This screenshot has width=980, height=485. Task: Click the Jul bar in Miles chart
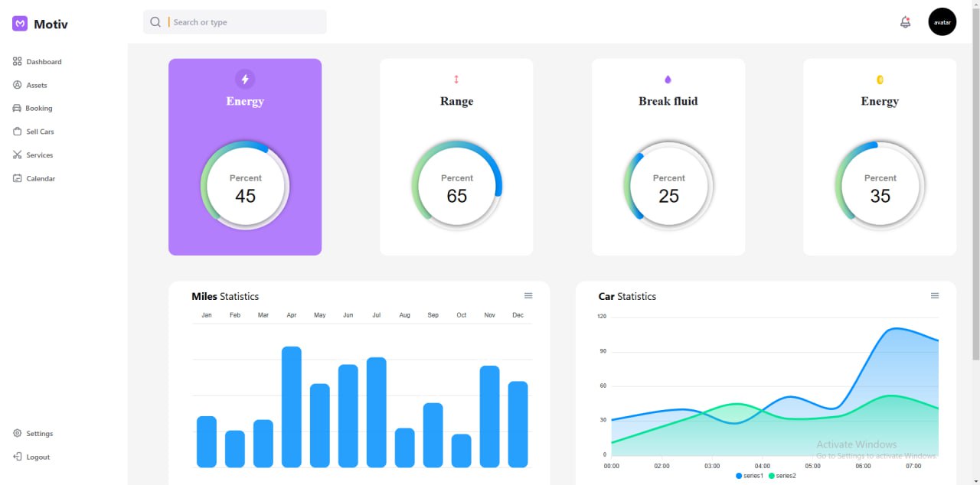(x=377, y=412)
